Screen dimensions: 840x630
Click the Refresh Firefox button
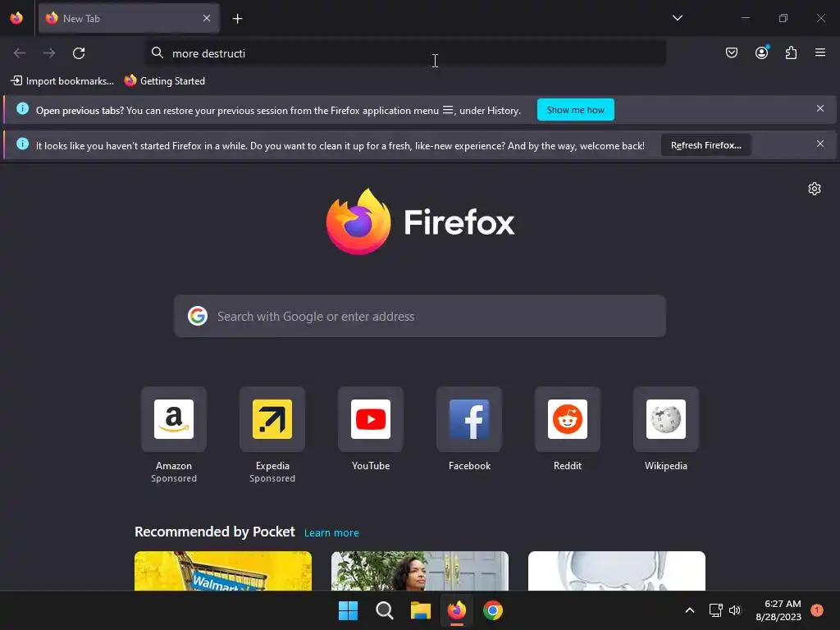tap(705, 145)
